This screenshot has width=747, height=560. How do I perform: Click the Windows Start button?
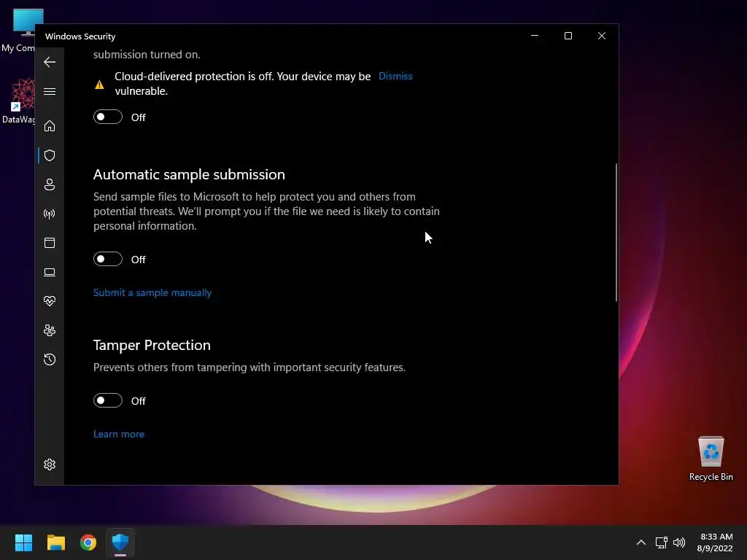coord(23,542)
